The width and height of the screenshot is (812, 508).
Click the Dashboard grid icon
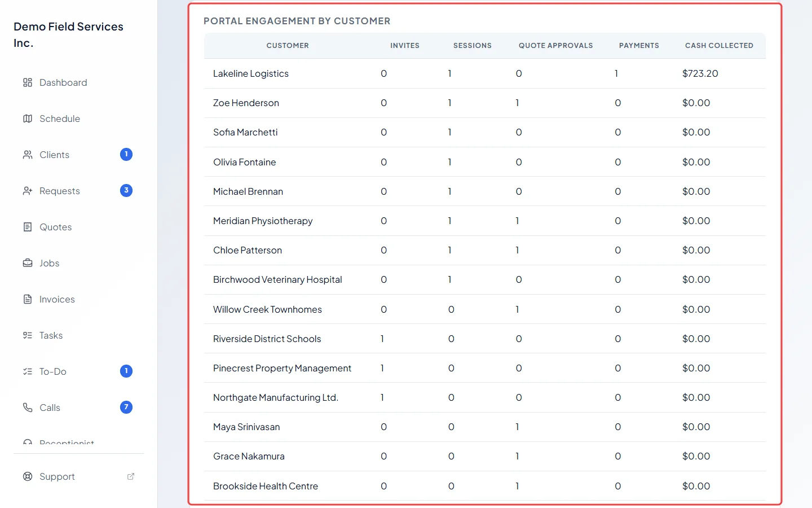(28, 82)
